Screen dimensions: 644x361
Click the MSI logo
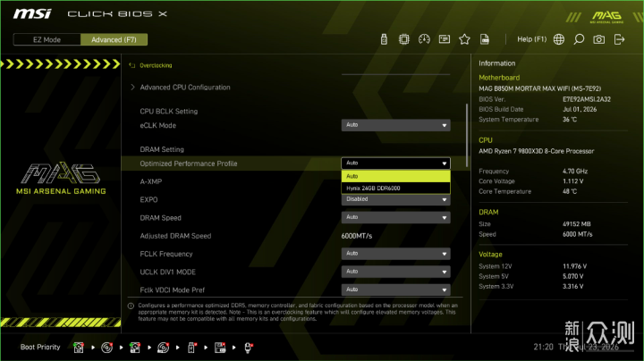pyautogui.click(x=32, y=14)
